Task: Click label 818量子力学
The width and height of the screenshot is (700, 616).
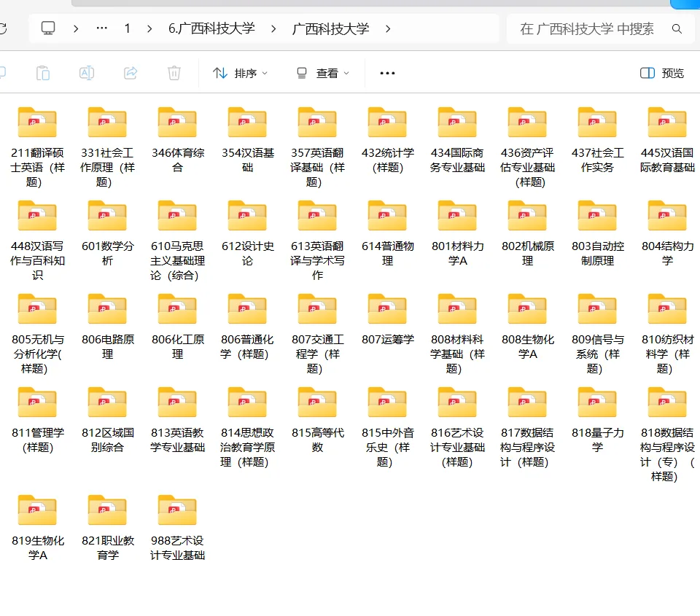Action: coord(598,440)
